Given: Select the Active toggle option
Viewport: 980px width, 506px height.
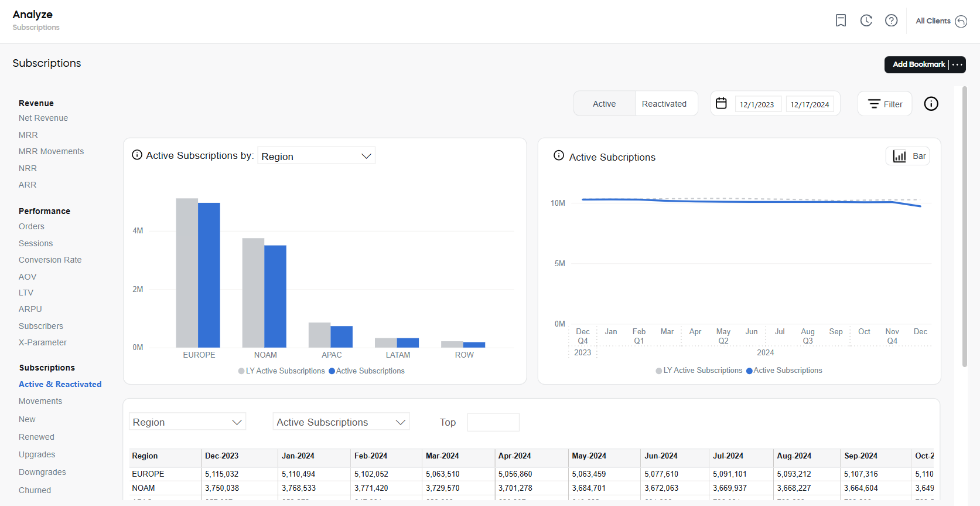Looking at the screenshot, I should click(604, 104).
